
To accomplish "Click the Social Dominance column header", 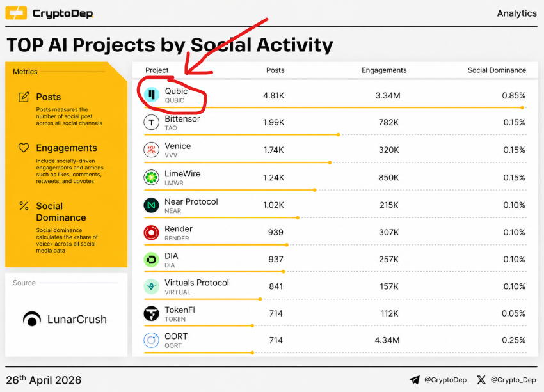I will (x=497, y=70).
